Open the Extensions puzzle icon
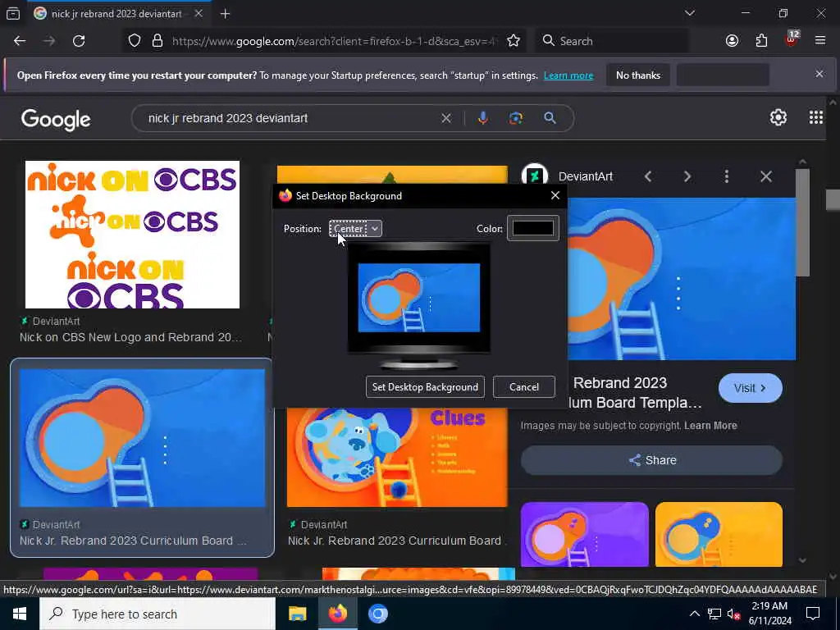This screenshot has width=840, height=630. (761, 41)
